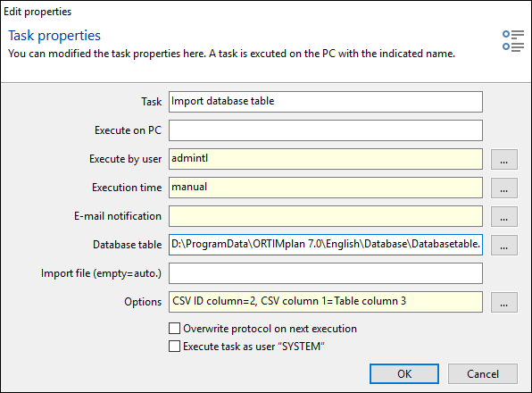Click the Options field with CSV settings

(326, 302)
